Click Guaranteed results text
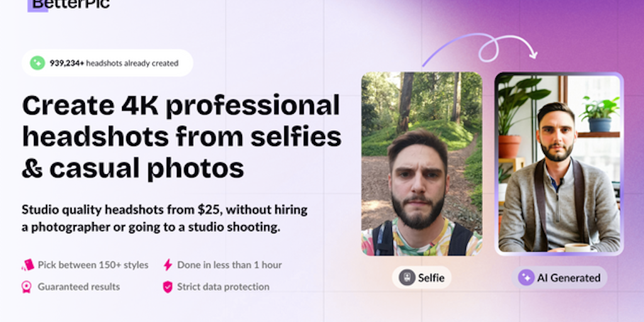Screen dimensions: 644x322 79,287
